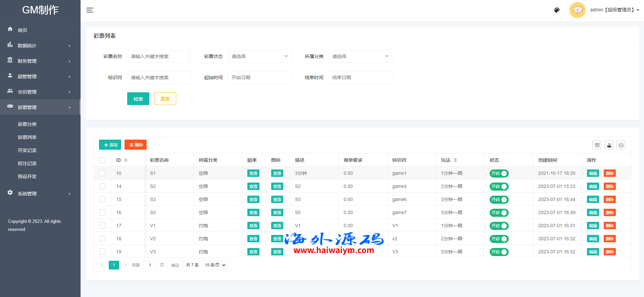The height and width of the screenshot is (297, 644).
Task: Click the orange 删除 button above the table
Action: [x=136, y=145]
